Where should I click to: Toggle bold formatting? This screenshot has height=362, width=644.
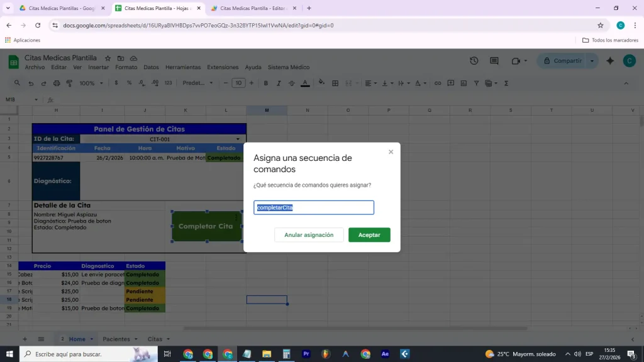click(266, 83)
